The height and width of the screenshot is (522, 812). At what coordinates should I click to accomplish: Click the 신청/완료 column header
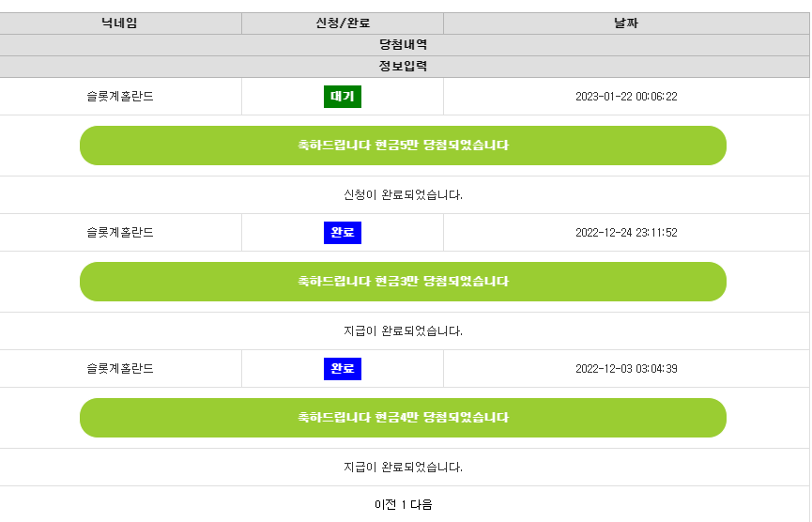343,23
